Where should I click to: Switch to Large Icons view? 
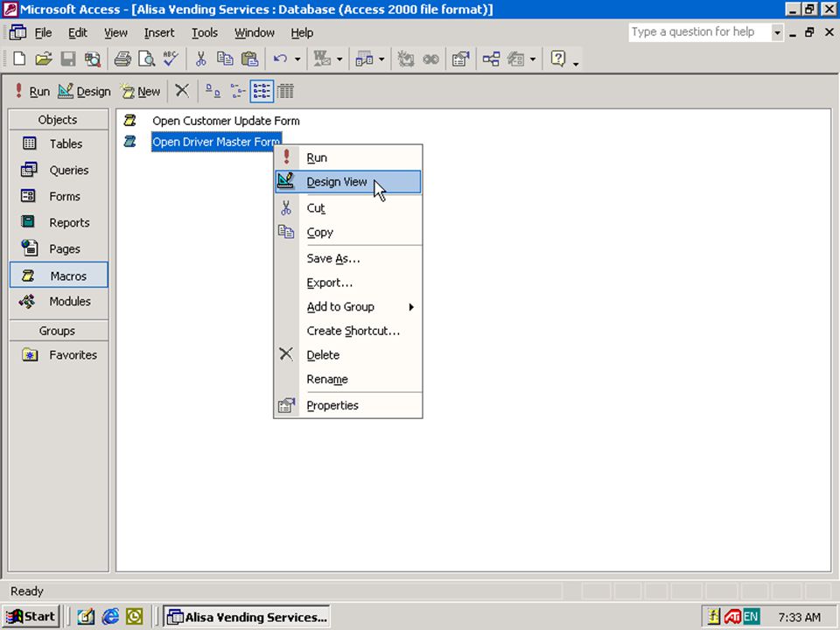213,91
